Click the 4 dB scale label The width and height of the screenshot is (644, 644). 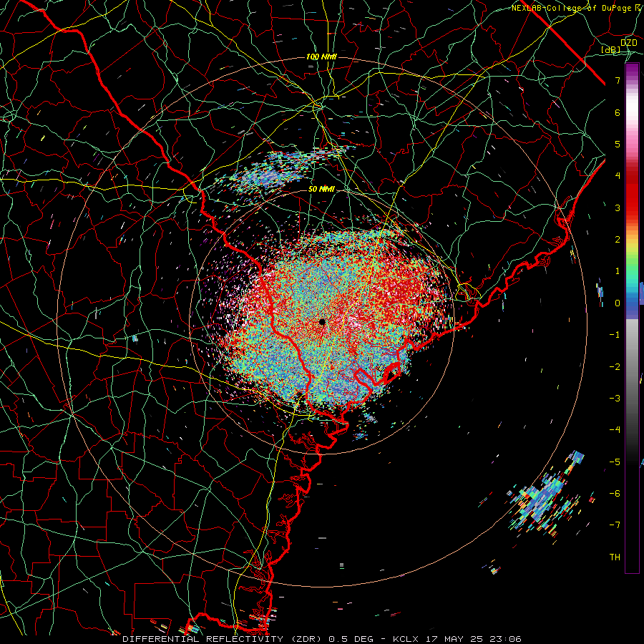click(618, 176)
